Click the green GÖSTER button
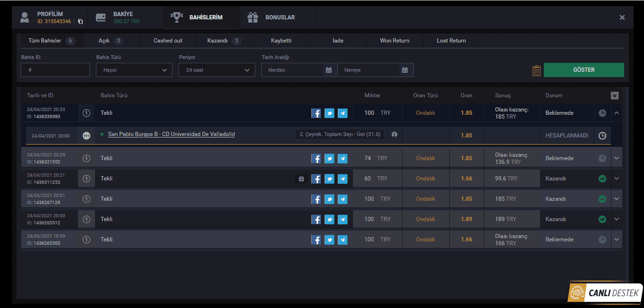Image resolution: width=644 pixels, height=308 pixels. (x=584, y=70)
